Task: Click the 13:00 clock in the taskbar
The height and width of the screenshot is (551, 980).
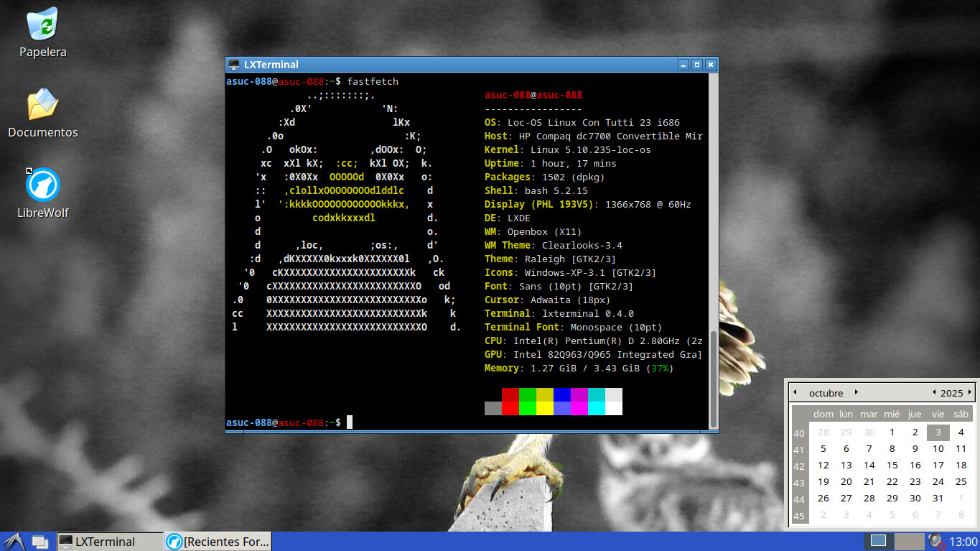Action: pyautogui.click(x=963, y=542)
